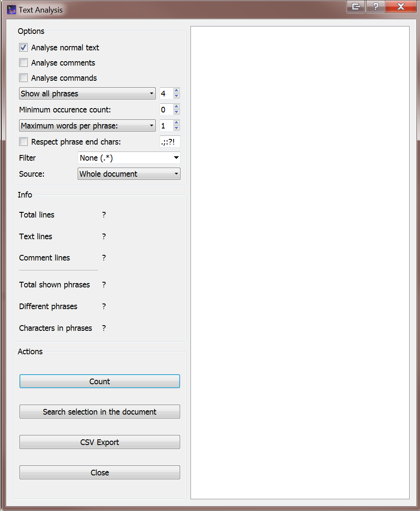Viewport: 420px width, 511px height.
Task: Enable Analyse commands checkbox
Action: click(23, 78)
